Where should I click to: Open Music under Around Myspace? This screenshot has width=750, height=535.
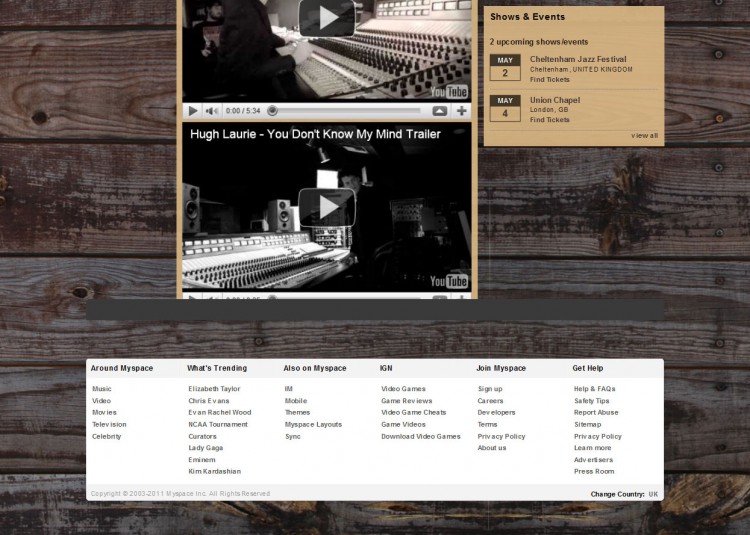point(101,389)
